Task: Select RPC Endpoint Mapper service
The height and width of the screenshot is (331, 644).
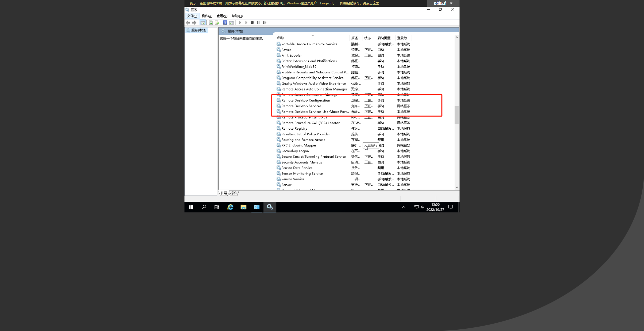Action: (344, 145)
